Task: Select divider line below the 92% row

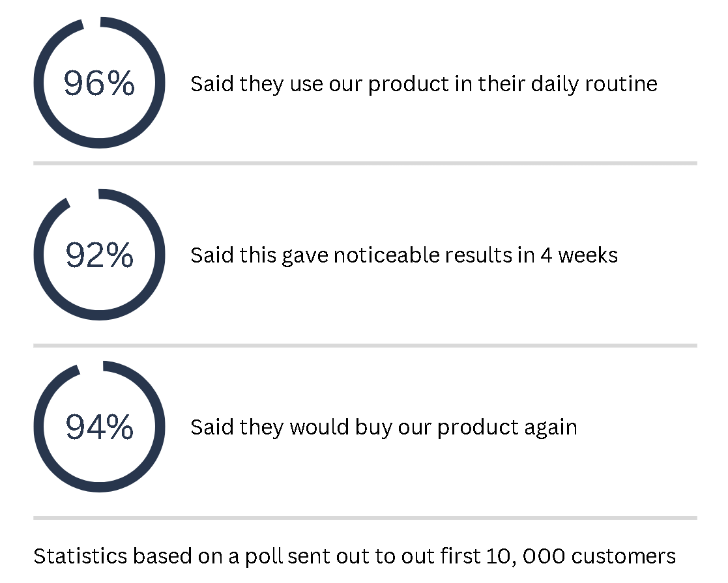Action: click(x=366, y=345)
